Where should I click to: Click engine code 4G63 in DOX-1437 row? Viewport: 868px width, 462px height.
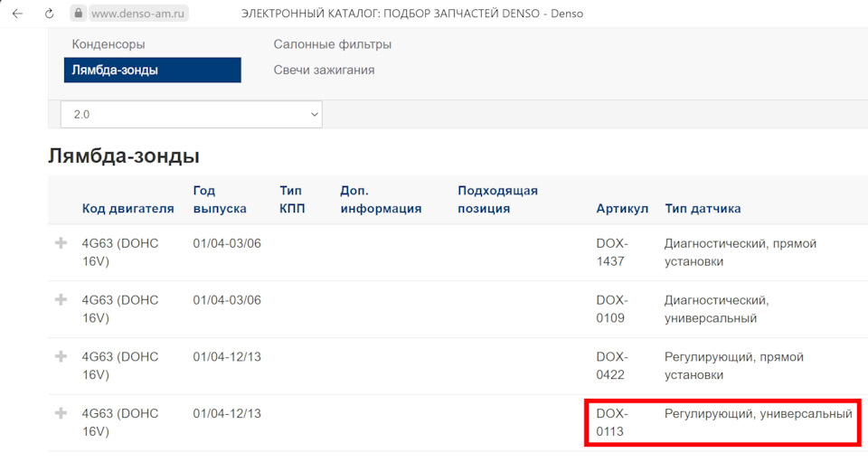[120, 252]
